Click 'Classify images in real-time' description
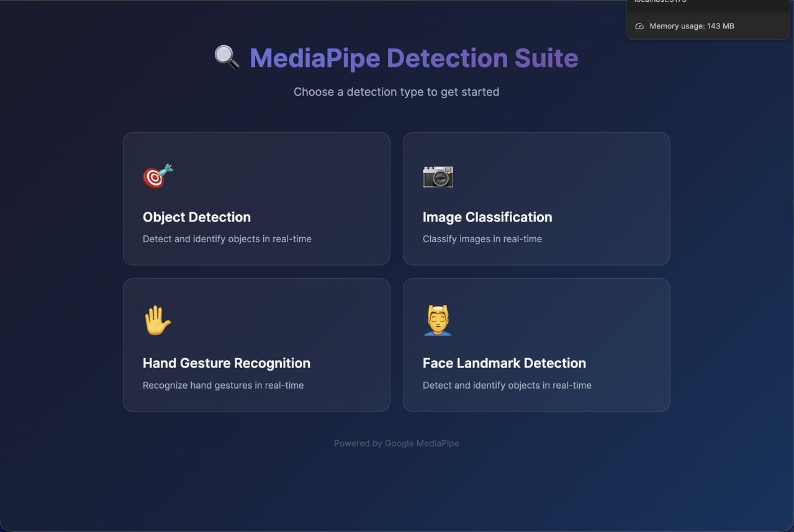 click(482, 239)
